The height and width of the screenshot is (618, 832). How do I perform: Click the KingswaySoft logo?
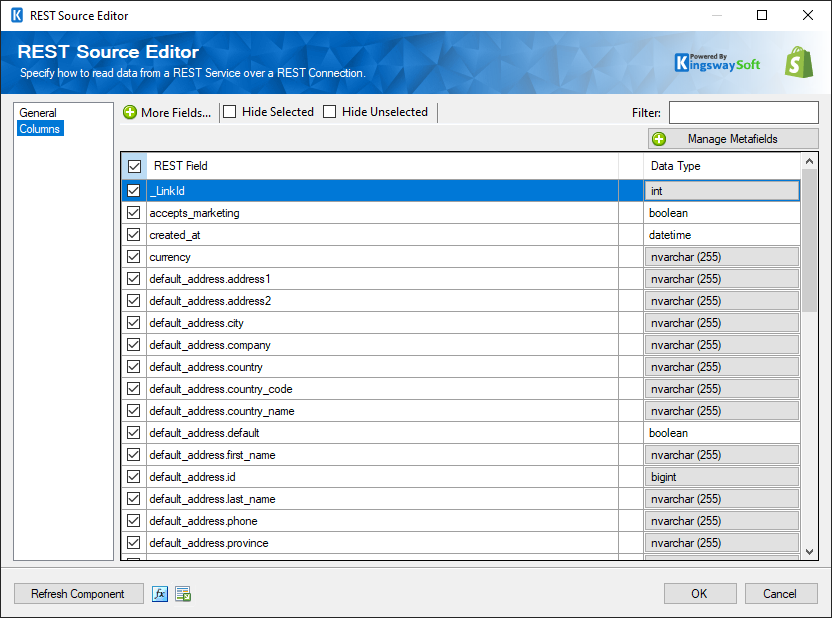tap(717, 63)
